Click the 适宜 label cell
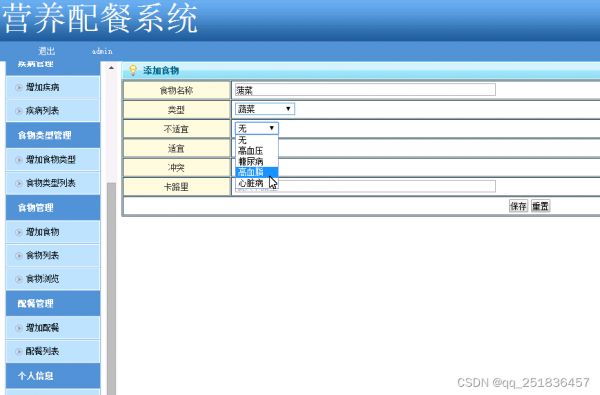The height and width of the screenshot is (395, 600). (x=176, y=148)
